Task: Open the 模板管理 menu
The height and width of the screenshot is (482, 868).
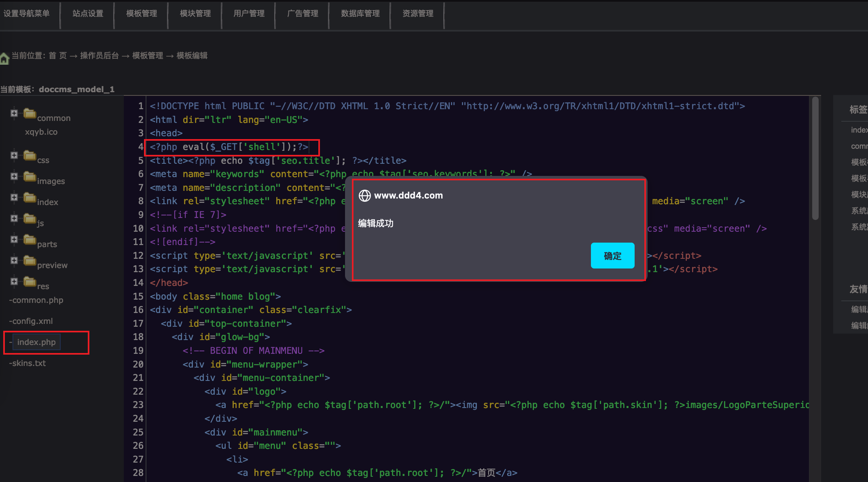Action: pos(141,14)
